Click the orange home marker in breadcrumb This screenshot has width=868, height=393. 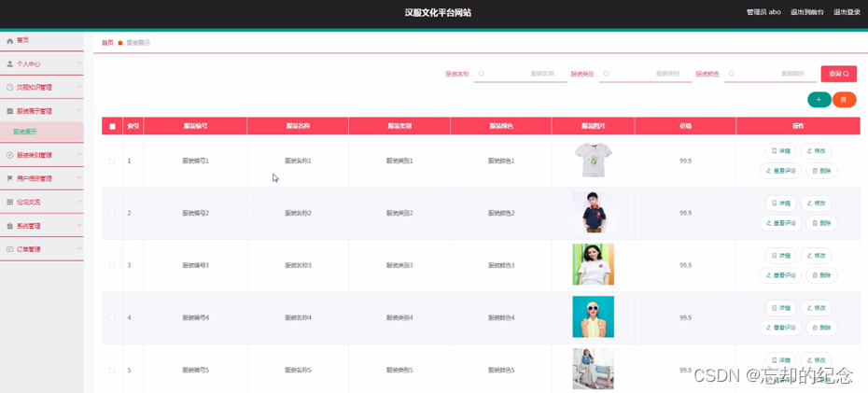coord(120,43)
